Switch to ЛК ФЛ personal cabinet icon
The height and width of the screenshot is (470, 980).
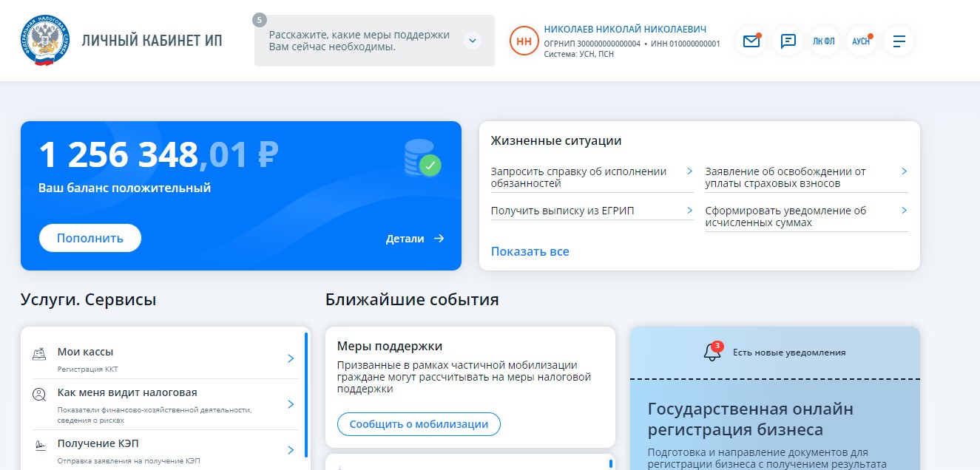[823, 41]
